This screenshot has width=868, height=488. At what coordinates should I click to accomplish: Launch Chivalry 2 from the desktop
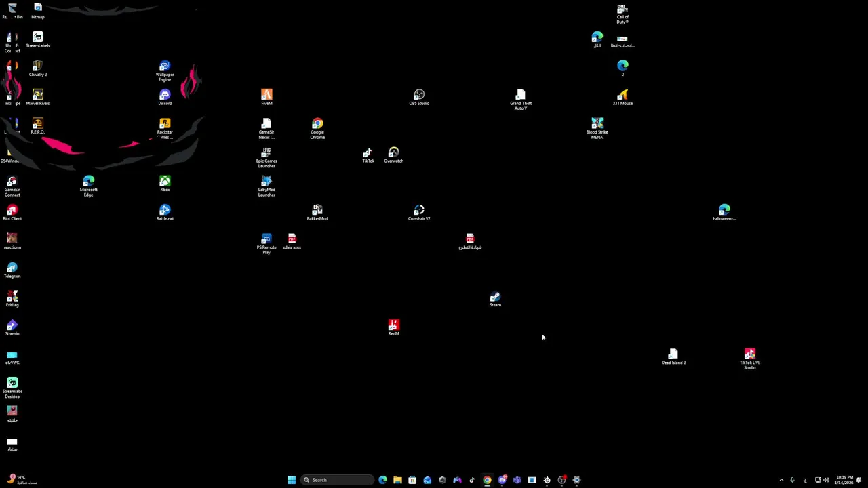(38, 68)
